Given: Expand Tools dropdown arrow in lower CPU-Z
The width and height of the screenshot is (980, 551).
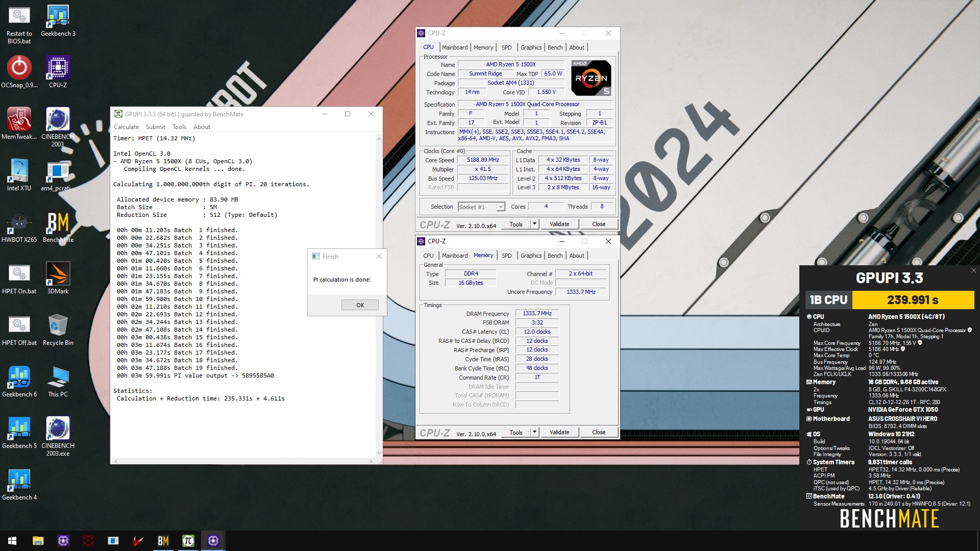Looking at the screenshot, I should coord(534,432).
